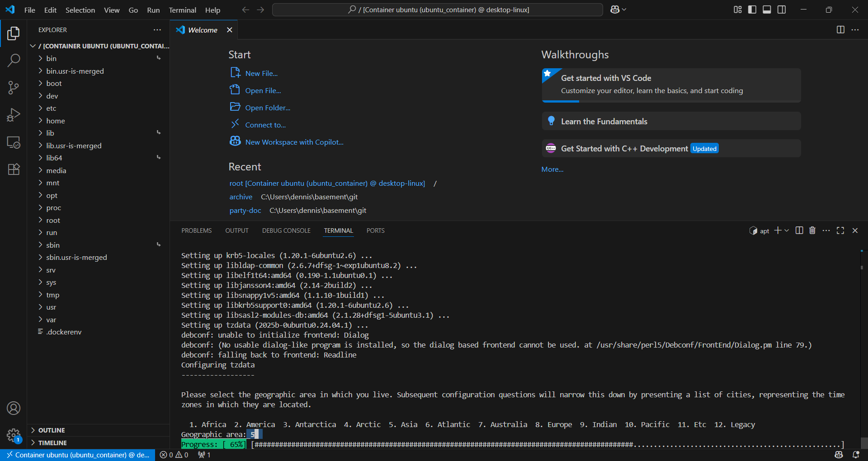Screen dimensions: 868x461
Task: Expand the OUTLINE section
Action: pyautogui.click(x=52, y=430)
